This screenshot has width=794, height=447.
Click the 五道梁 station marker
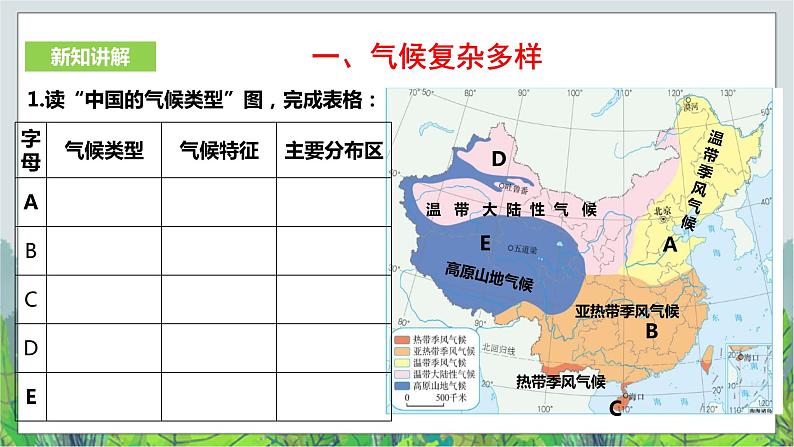[510, 248]
